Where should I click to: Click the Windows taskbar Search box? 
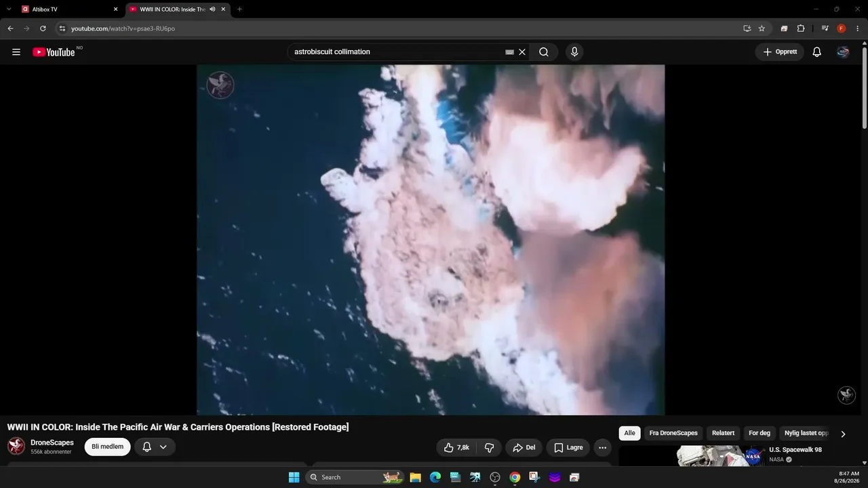355,477
